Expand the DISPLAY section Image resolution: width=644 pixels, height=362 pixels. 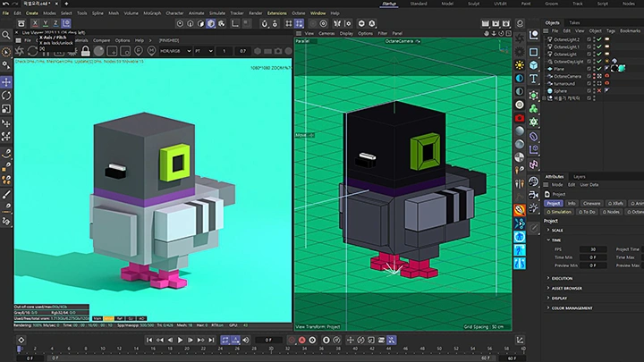point(557,298)
